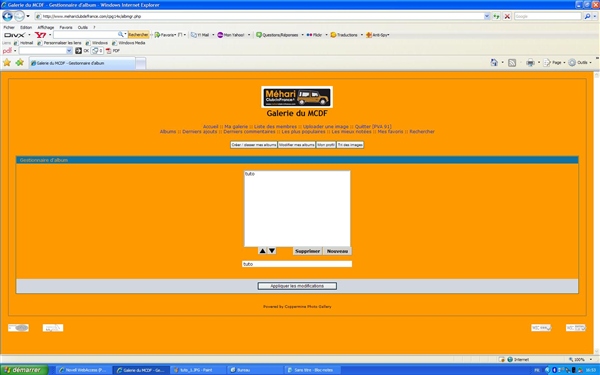Viewport: 600px width, 375px height.
Task: Click the add-to-favorites star icon
Action: point(20,62)
